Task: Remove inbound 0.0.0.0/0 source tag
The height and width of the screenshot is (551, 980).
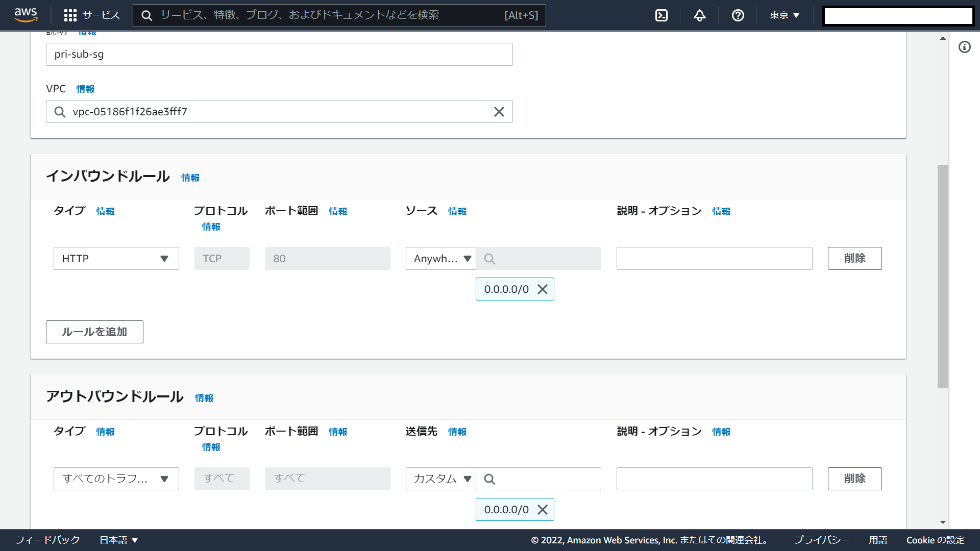Action: pos(543,289)
